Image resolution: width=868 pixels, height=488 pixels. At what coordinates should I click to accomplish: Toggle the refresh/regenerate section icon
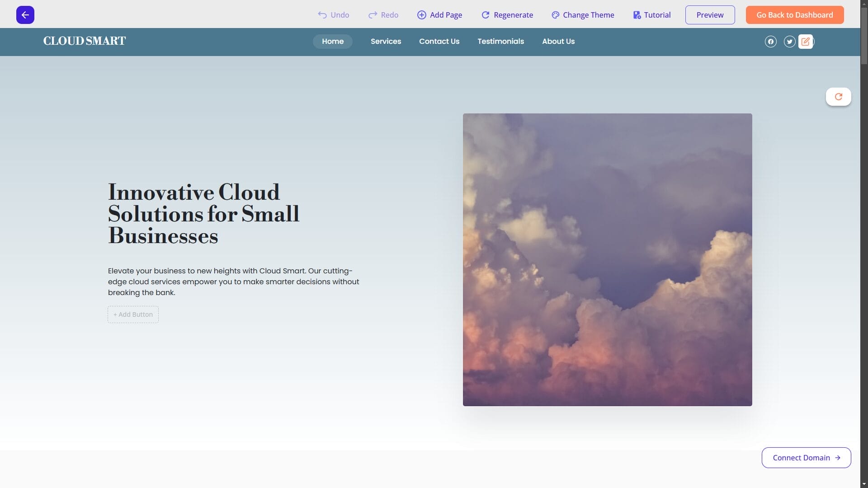[838, 96]
